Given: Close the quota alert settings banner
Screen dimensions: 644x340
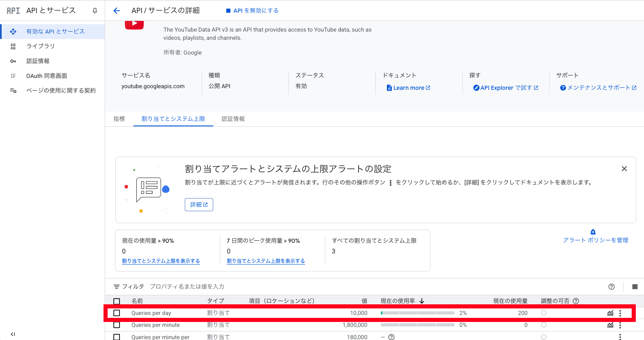Looking at the screenshot, I should tap(624, 169).
